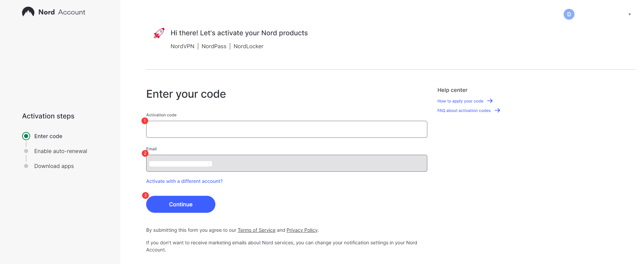The width and height of the screenshot is (644, 264).
Task: Click the Download apps step label
Action: (x=54, y=166)
